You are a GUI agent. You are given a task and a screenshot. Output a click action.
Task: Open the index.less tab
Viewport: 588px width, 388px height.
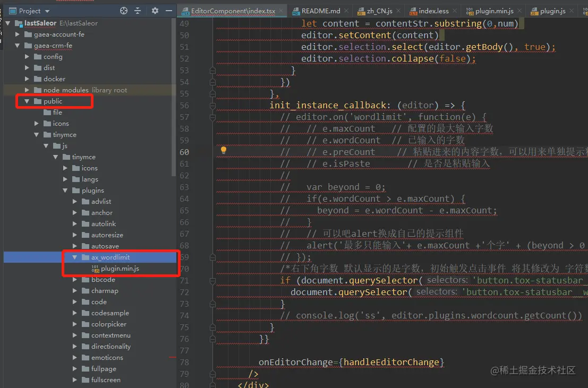(x=433, y=11)
